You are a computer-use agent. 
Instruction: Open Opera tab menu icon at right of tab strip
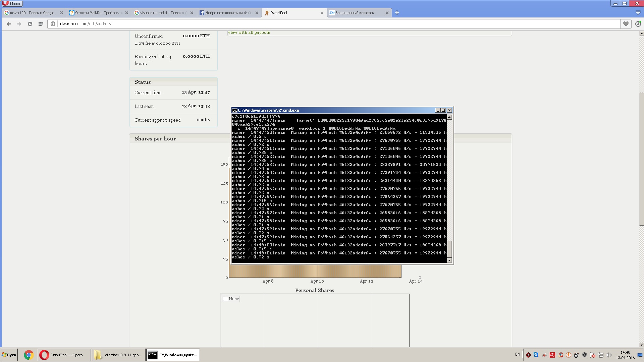pos(638,13)
